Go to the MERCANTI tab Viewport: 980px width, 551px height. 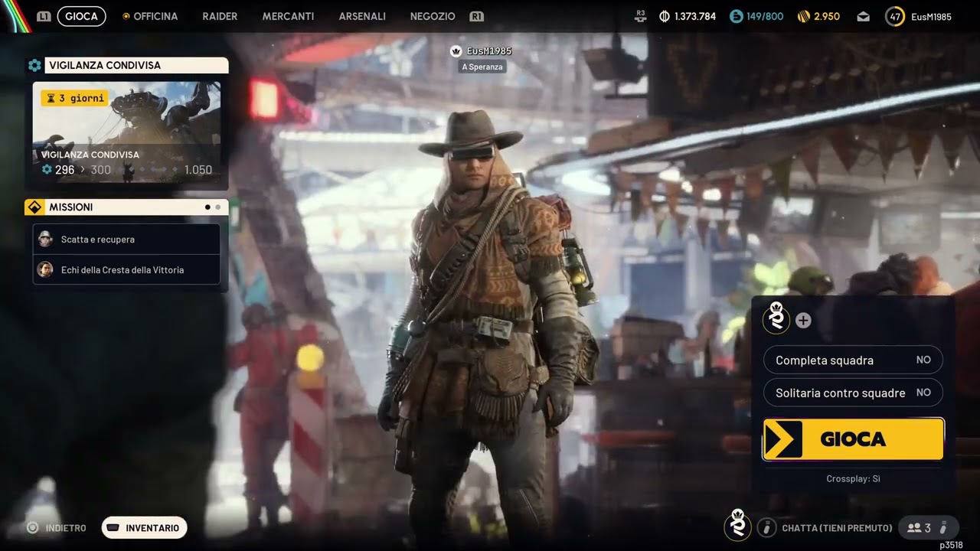point(288,16)
